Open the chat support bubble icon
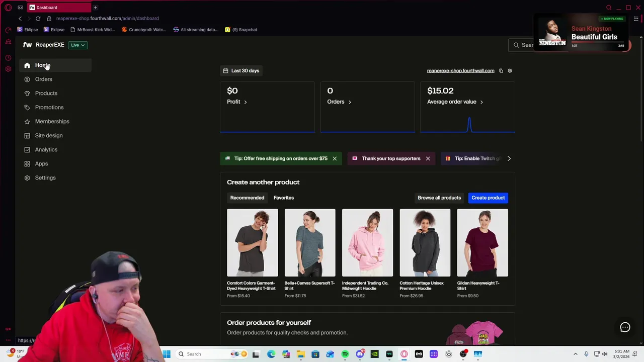The width and height of the screenshot is (644, 362). [x=625, y=327]
